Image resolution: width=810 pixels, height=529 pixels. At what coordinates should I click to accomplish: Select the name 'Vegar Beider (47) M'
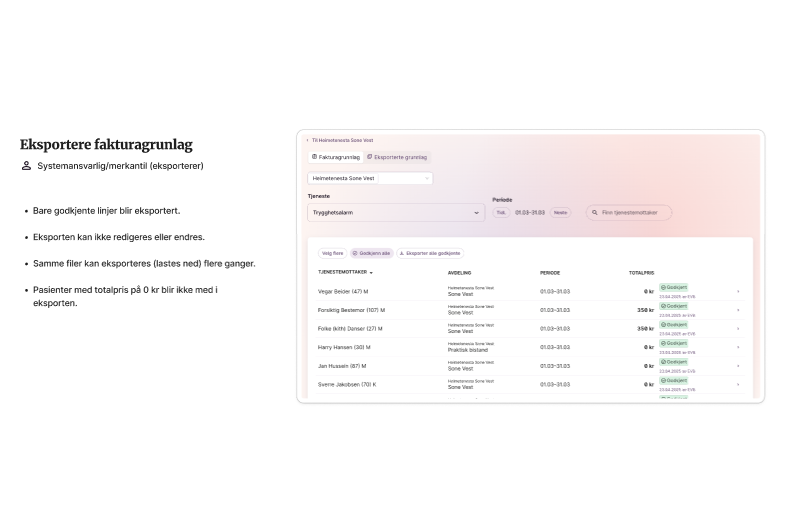(343, 291)
